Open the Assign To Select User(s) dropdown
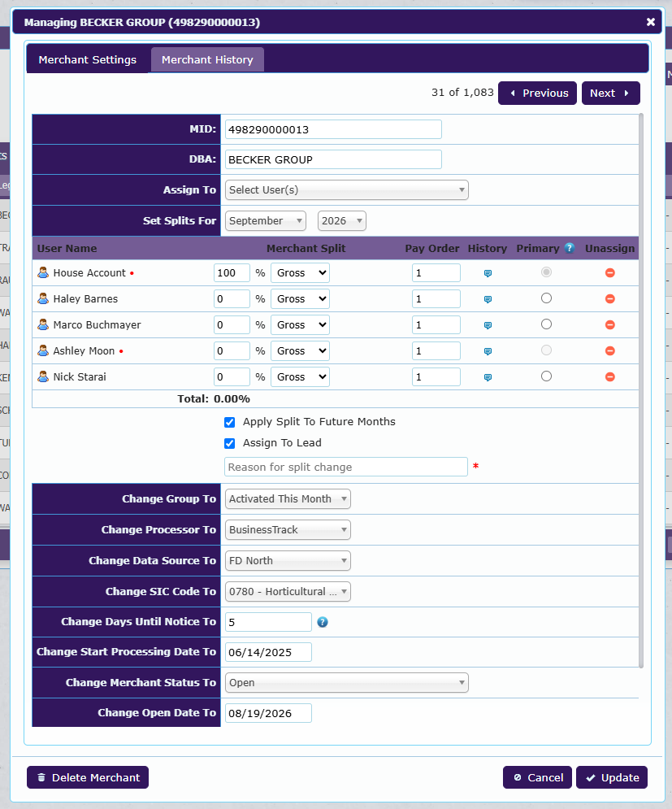 coord(347,190)
